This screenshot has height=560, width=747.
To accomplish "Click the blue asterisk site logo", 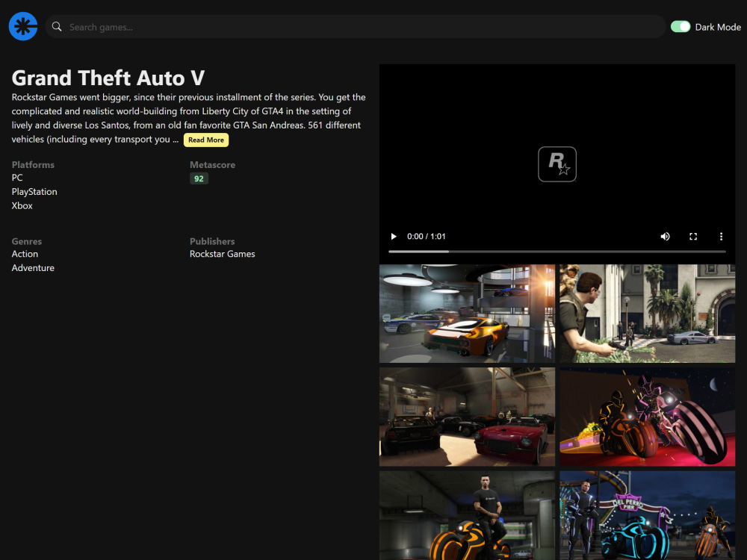I will click(x=23, y=26).
